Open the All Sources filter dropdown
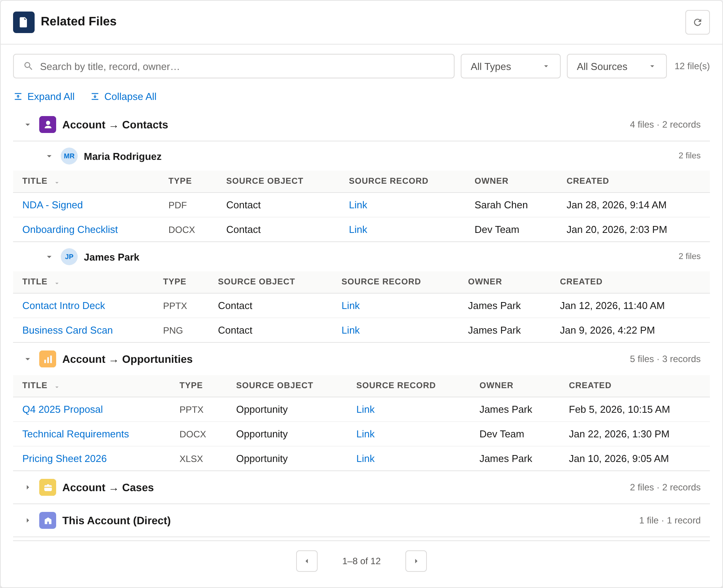The width and height of the screenshot is (723, 588). coord(616,66)
